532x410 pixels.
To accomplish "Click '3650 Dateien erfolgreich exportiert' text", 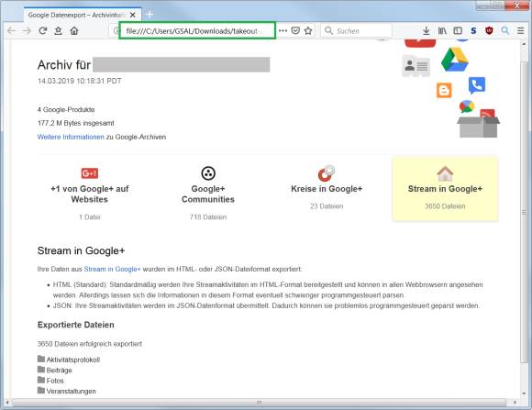I will pos(90,344).
